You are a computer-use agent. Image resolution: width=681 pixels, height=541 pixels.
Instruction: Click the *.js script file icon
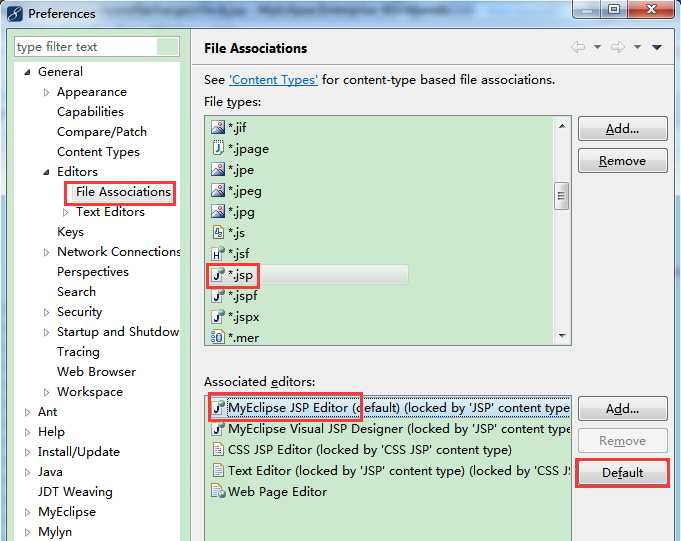point(218,232)
